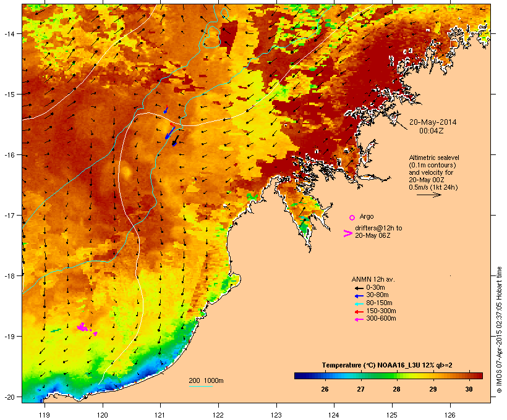Screen dimensions: 507x420
Task: Click the longitude axis label 121
Action: [x=160, y=415]
